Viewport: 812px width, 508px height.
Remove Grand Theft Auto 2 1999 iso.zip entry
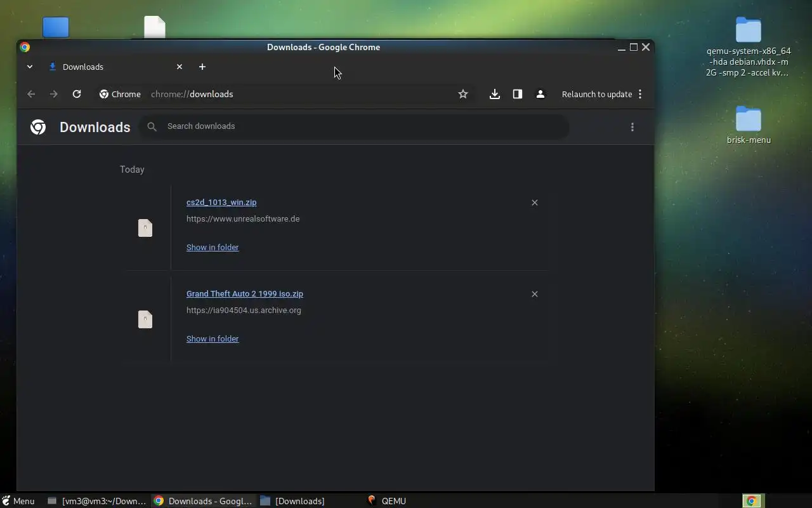tap(535, 294)
